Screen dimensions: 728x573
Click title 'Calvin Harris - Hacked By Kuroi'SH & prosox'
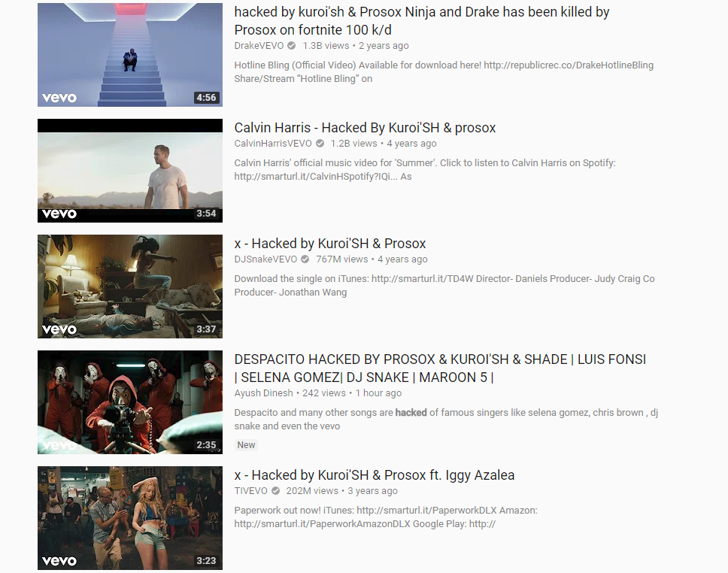[x=365, y=128]
